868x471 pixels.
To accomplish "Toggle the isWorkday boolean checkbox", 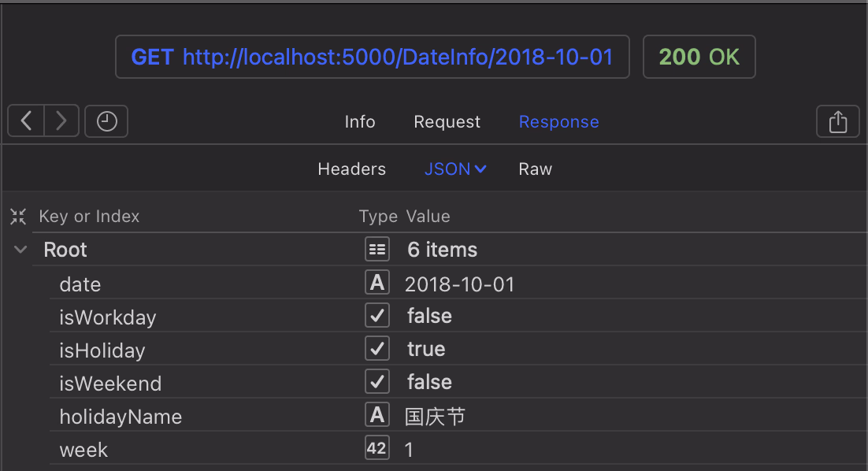I will click(377, 316).
